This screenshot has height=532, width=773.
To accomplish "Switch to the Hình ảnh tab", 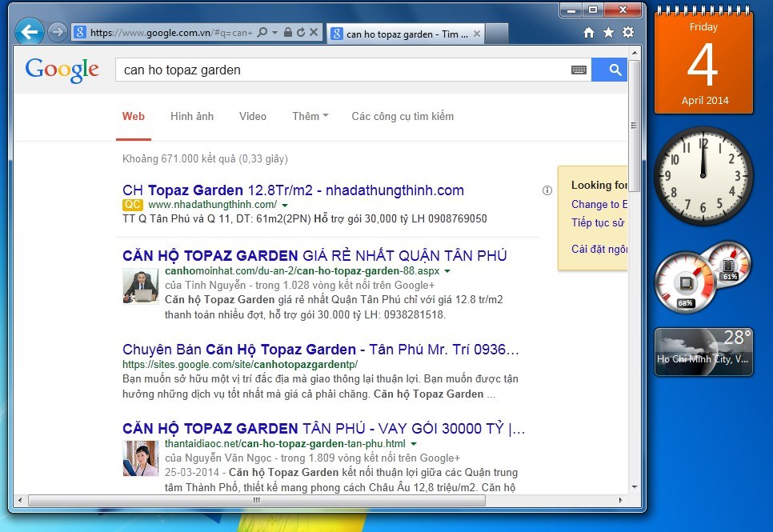I will [x=192, y=116].
